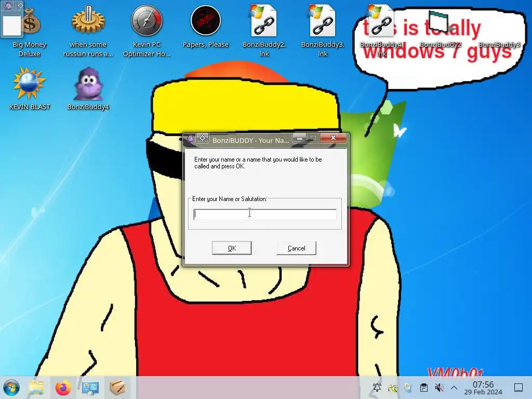
Task: Open the clock showing 07:56
Action: [x=483, y=388]
